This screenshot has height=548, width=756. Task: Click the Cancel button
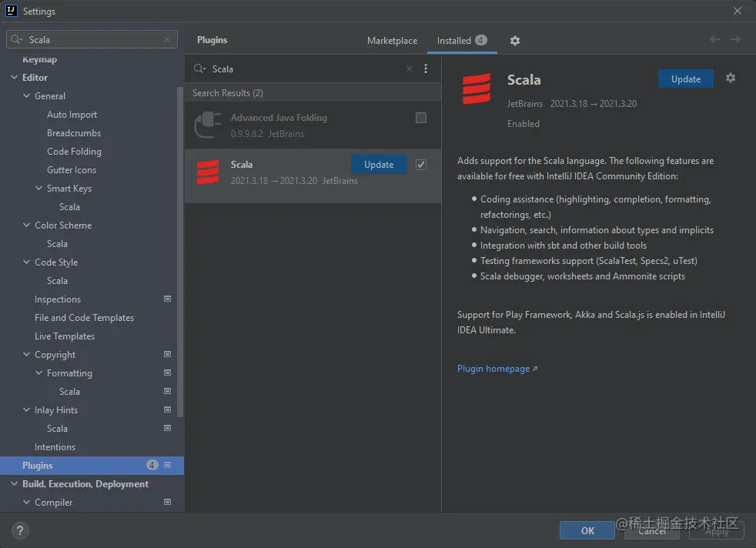click(x=652, y=530)
